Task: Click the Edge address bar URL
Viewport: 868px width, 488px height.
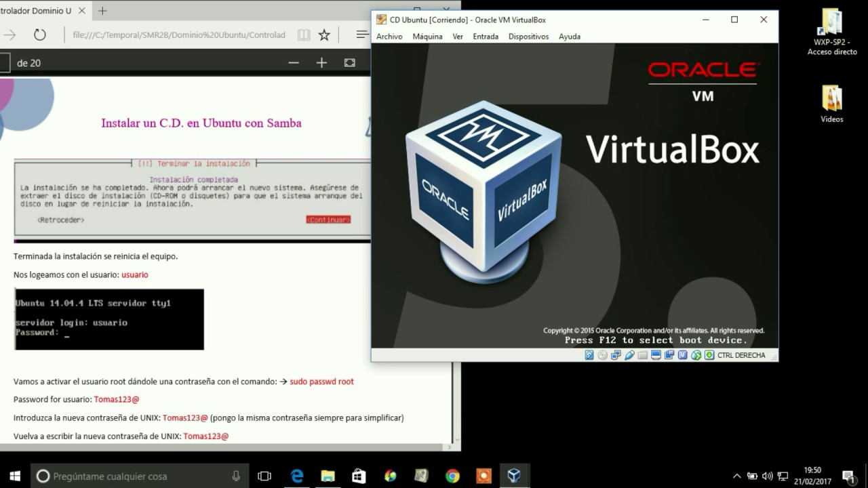Action: [x=179, y=35]
